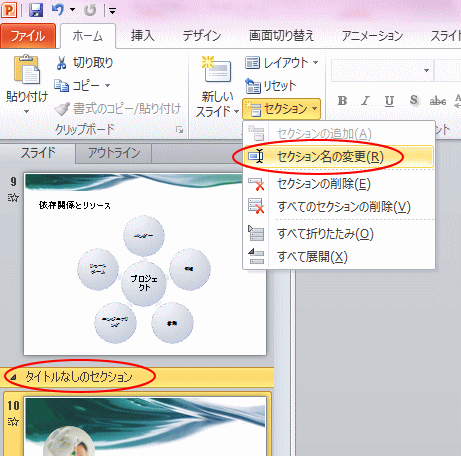Click the New Slide (新しいスライド) icon
This screenshot has height=456, width=461.
click(x=217, y=69)
